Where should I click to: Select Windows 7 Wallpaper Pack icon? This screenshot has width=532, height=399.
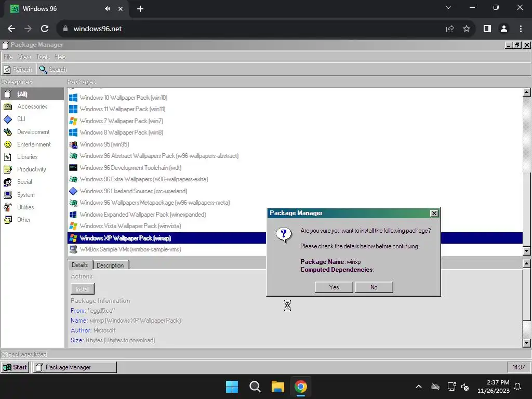73,121
